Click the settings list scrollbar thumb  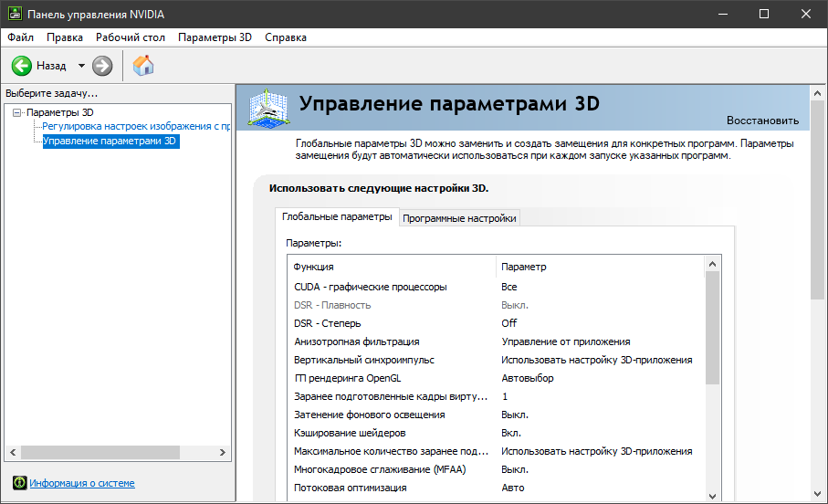712,328
